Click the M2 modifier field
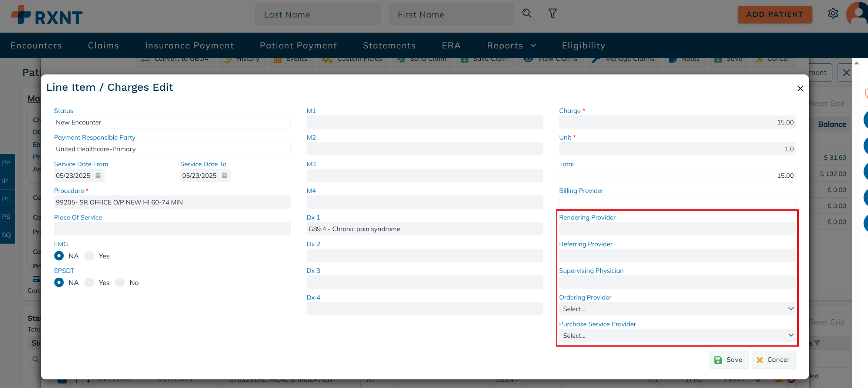 click(425, 149)
